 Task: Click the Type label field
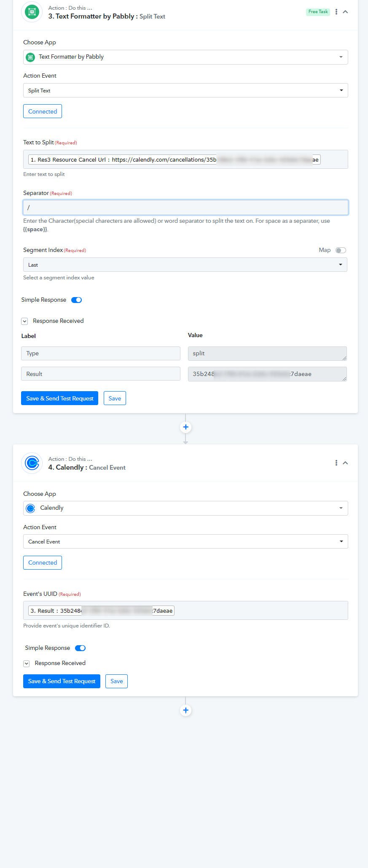pyautogui.click(x=101, y=354)
